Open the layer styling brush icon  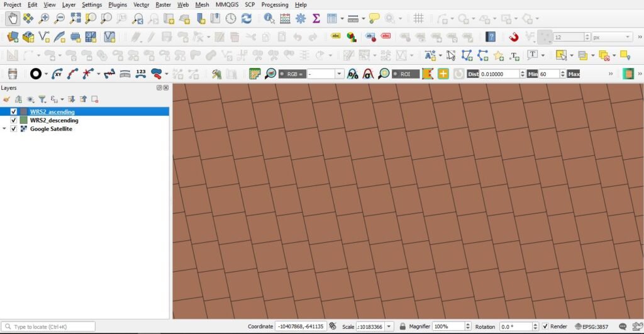(x=7, y=99)
